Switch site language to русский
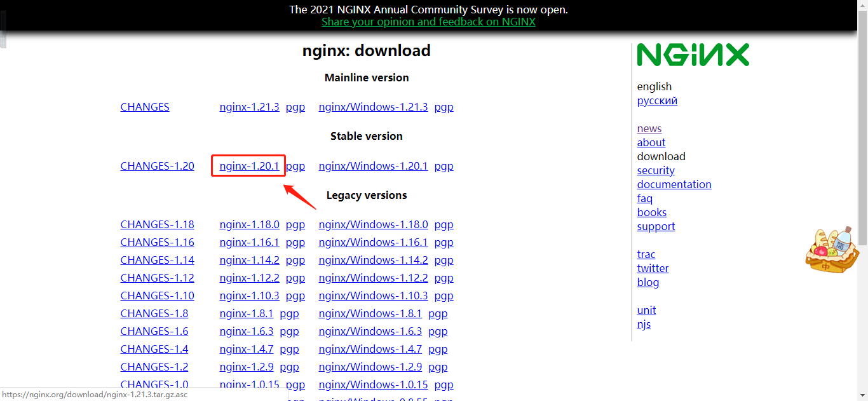 657,100
